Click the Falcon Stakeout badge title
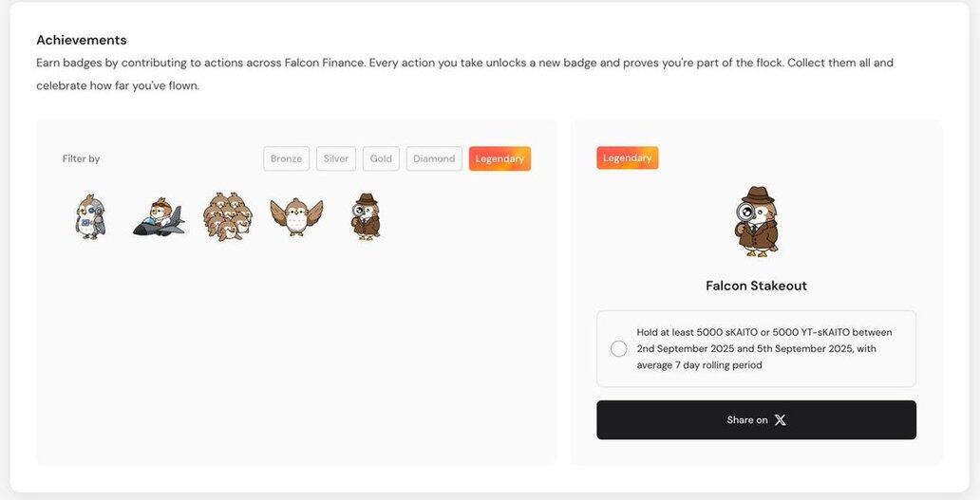 756,286
